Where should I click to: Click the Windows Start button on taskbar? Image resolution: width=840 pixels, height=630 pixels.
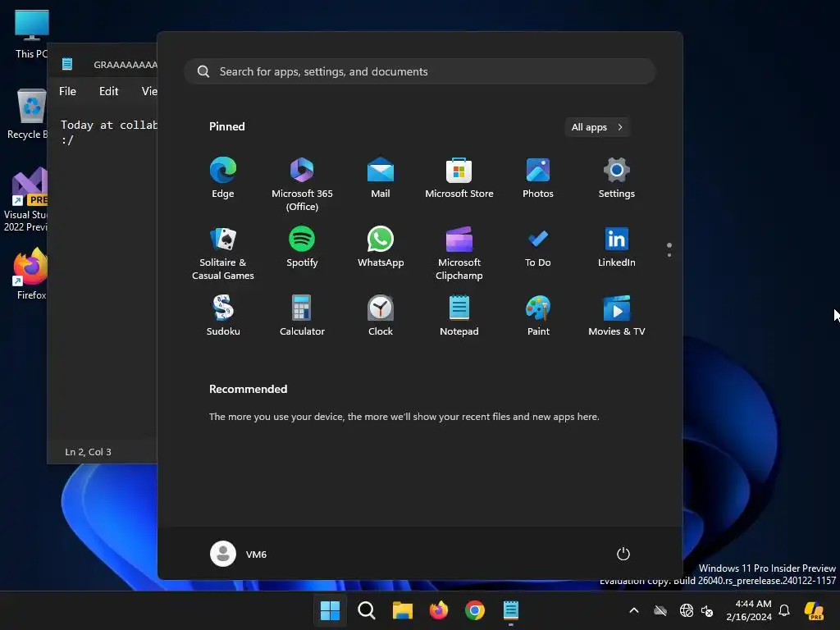click(x=330, y=610)
